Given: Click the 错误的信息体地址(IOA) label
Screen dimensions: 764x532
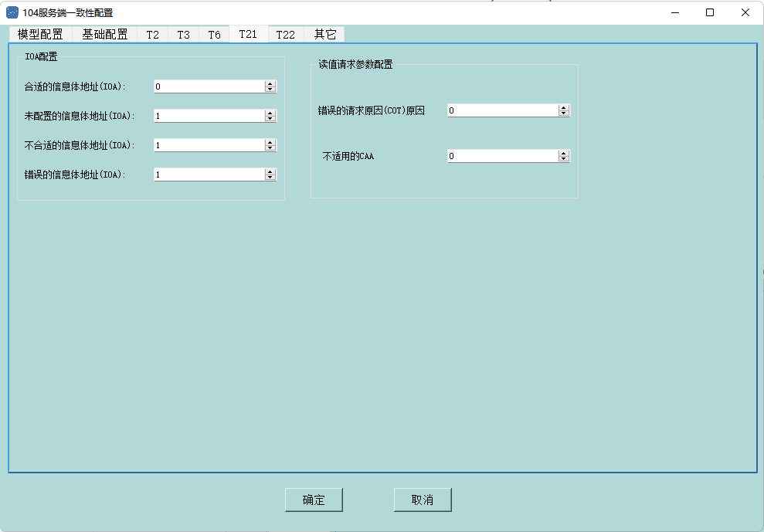Looking at the screenshot, I should point(75,175).
